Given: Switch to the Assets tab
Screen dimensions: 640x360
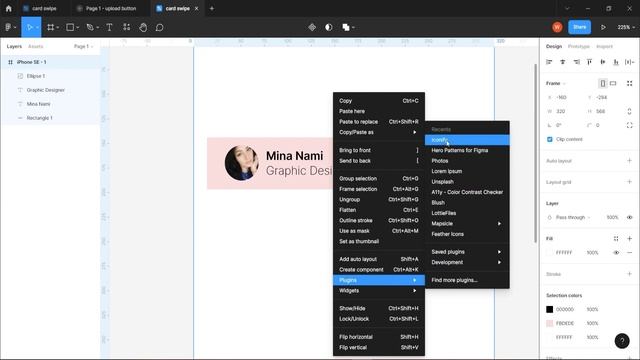Looking at the screenshot, I should pos(36,47).
